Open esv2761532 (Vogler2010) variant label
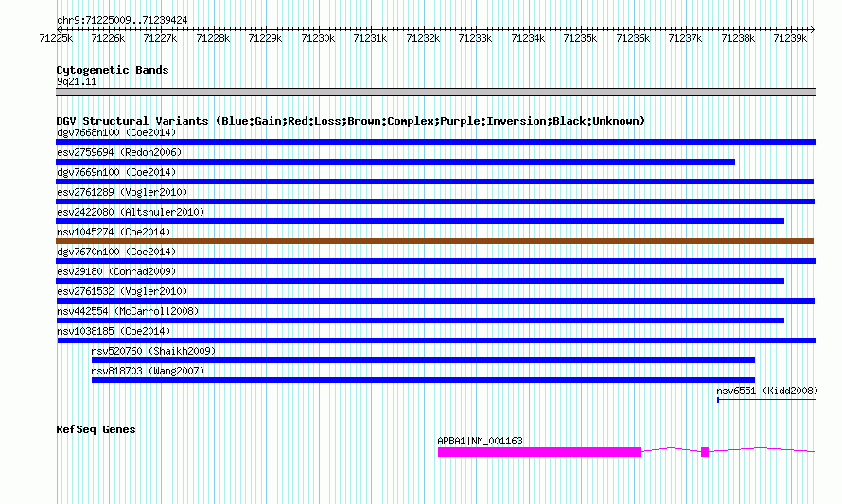Viewport: 842px width, 504px height. [122, 291]
